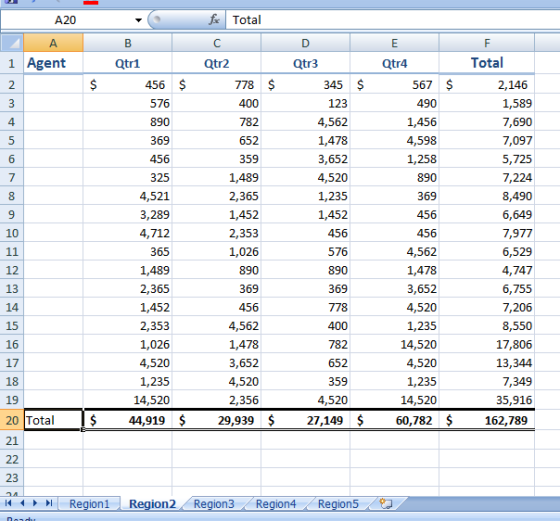Image resolution: width=560 pixels, height=521 pixels.
Task: Click the formula bar containing Total
Action: [x=393, y=20]
